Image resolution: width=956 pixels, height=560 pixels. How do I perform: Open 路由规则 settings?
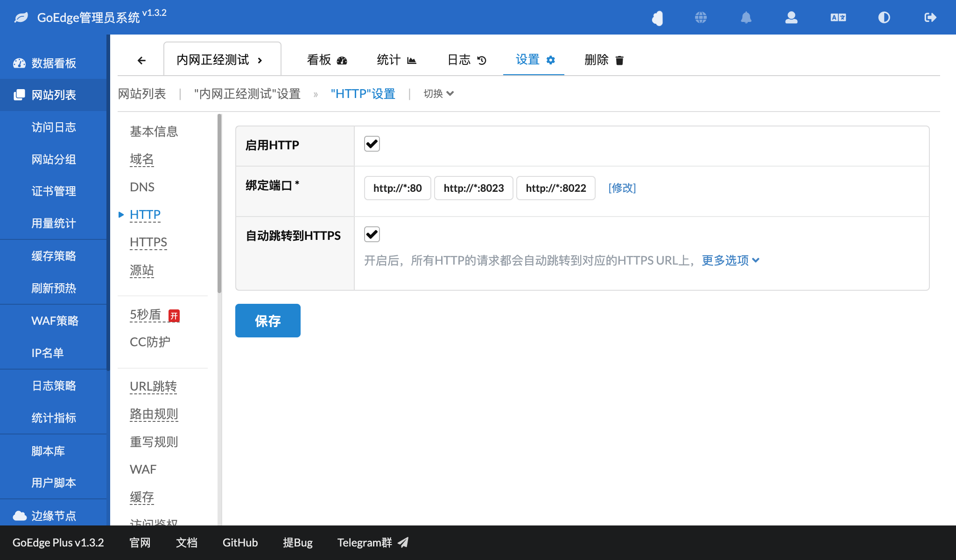[154, 414]
